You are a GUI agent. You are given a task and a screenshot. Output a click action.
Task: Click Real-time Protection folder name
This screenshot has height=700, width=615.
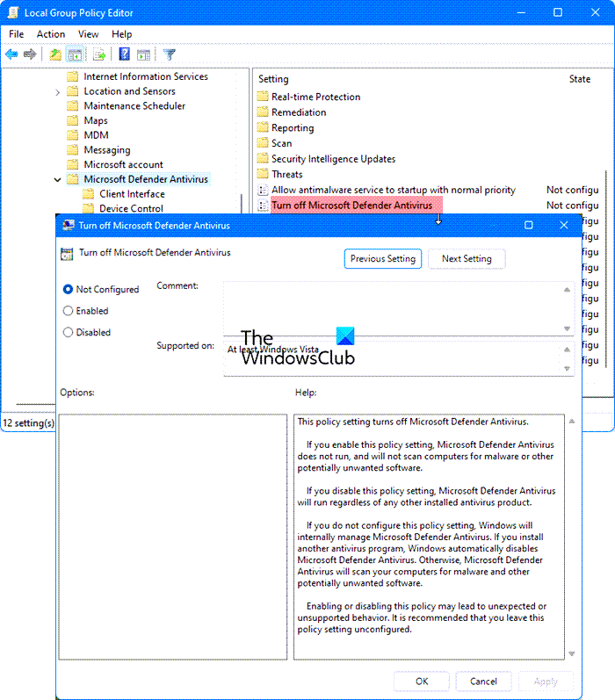(315, 97)
